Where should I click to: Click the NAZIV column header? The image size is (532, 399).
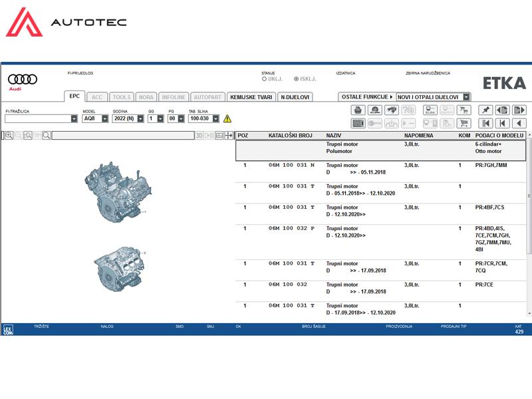point(334,136)
